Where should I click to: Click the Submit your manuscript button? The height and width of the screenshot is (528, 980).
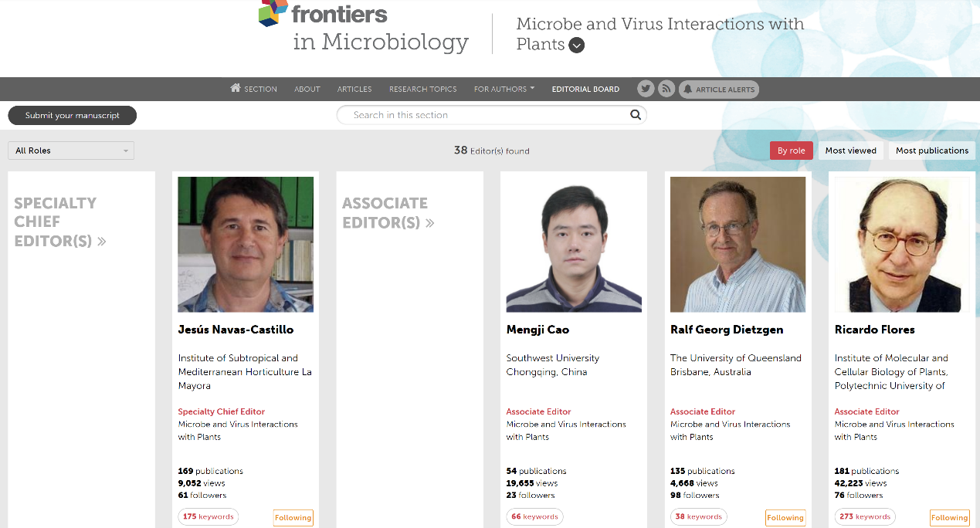[73, 116]
